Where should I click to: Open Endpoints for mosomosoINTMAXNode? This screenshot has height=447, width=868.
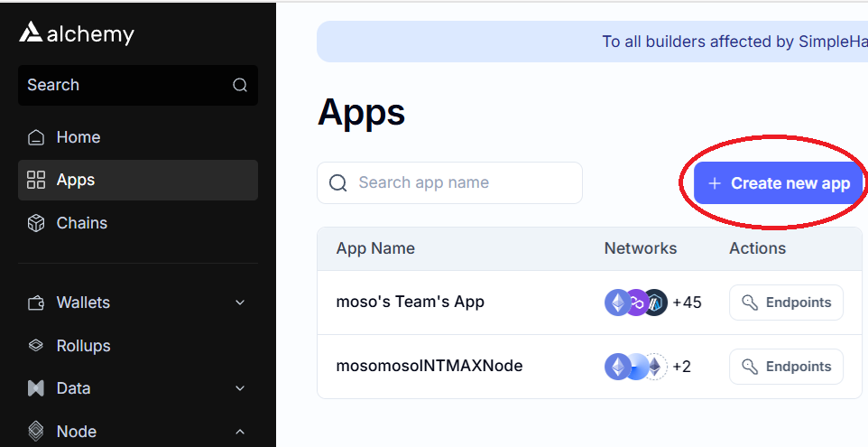[786, 367]
